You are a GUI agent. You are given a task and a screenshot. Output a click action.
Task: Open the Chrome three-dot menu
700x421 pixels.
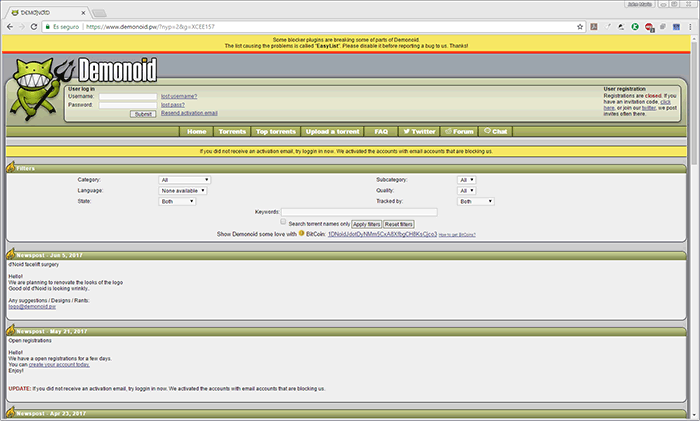[x=690, y=27]
